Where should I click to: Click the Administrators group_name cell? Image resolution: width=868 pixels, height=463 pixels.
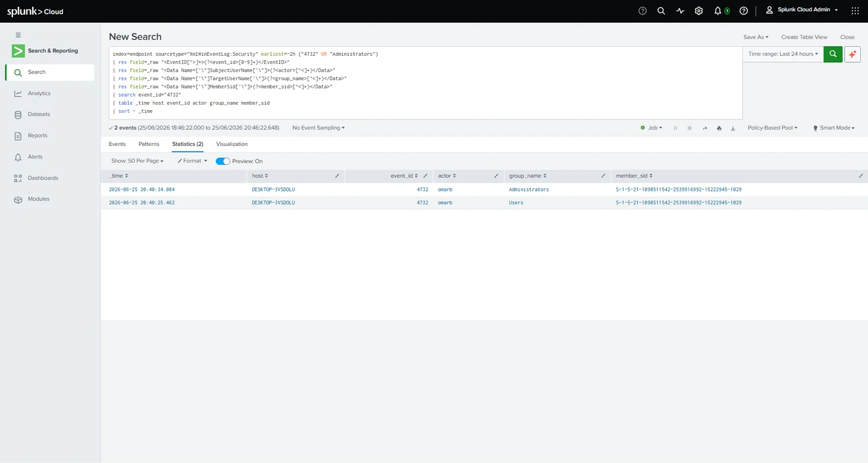coord(529,190)
